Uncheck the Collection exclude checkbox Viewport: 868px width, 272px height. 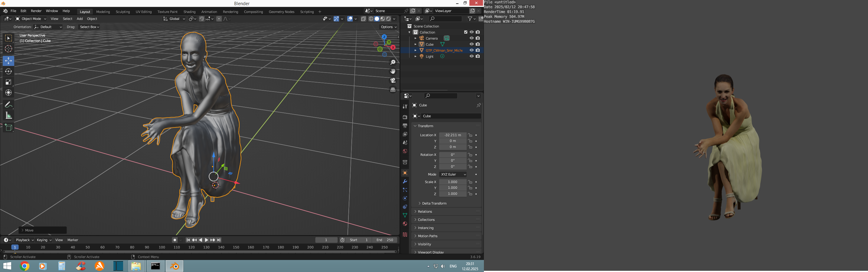[x=466, y=32]
